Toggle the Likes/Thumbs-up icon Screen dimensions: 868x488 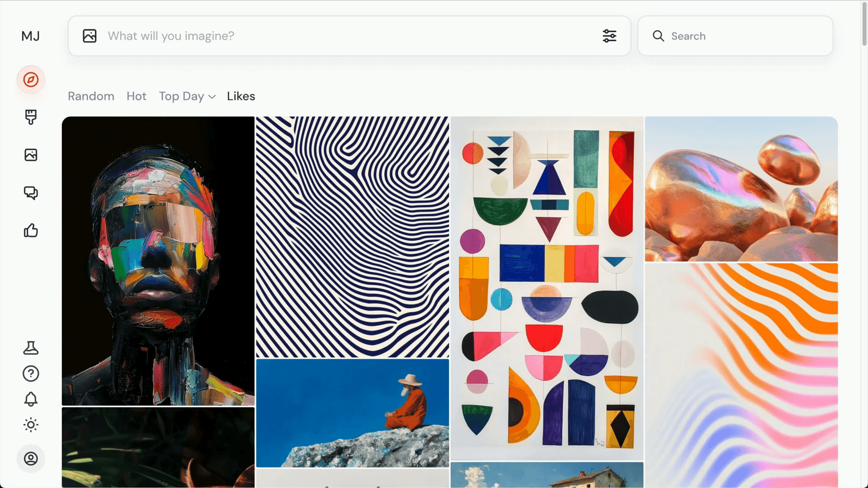pos(30,230)
